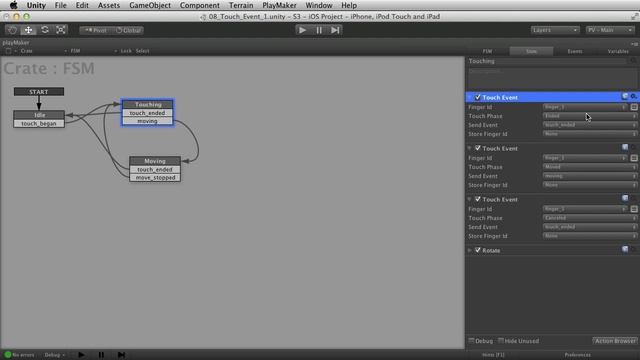
Task: Open help for third Touch Event action
Action: click(x=625, y=198)
